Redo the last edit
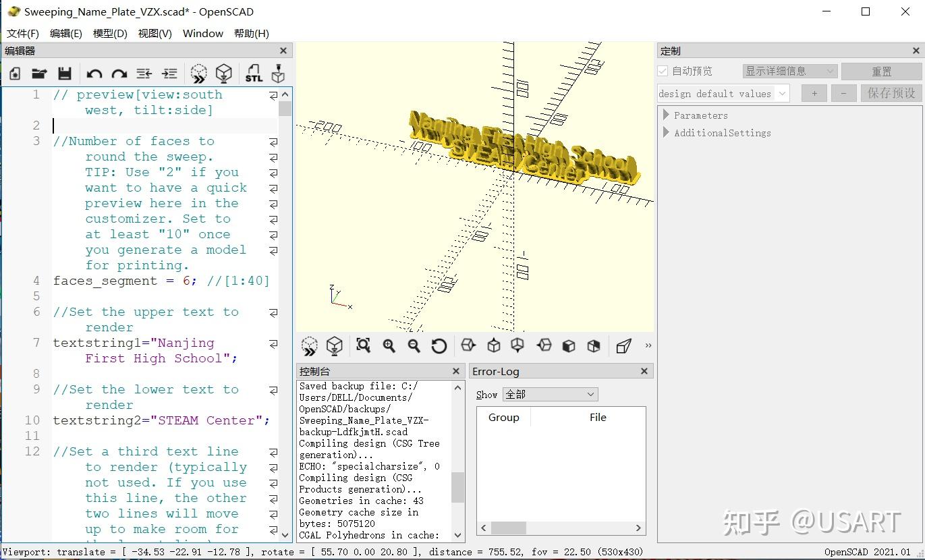Screen dimensions: 925x560 (x=119, y=73)
